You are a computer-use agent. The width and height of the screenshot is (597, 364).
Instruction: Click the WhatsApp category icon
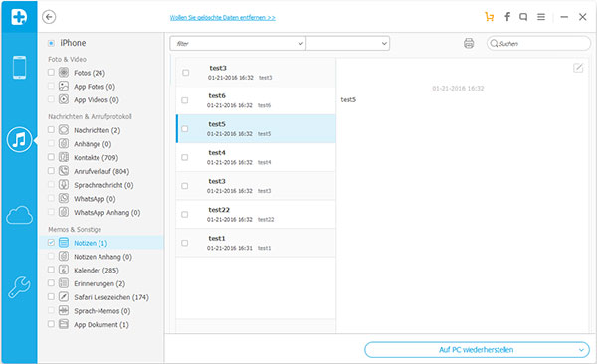tap(64, 198)
